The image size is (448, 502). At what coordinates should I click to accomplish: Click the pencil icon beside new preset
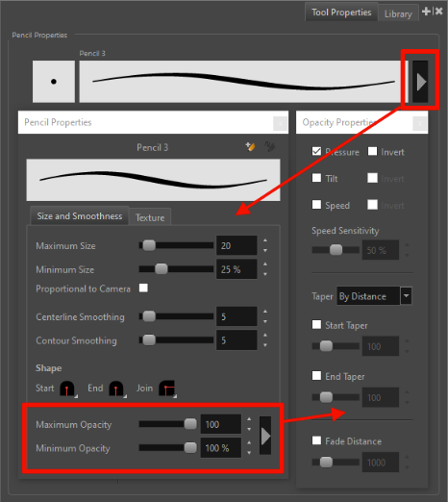click(270, 146)
